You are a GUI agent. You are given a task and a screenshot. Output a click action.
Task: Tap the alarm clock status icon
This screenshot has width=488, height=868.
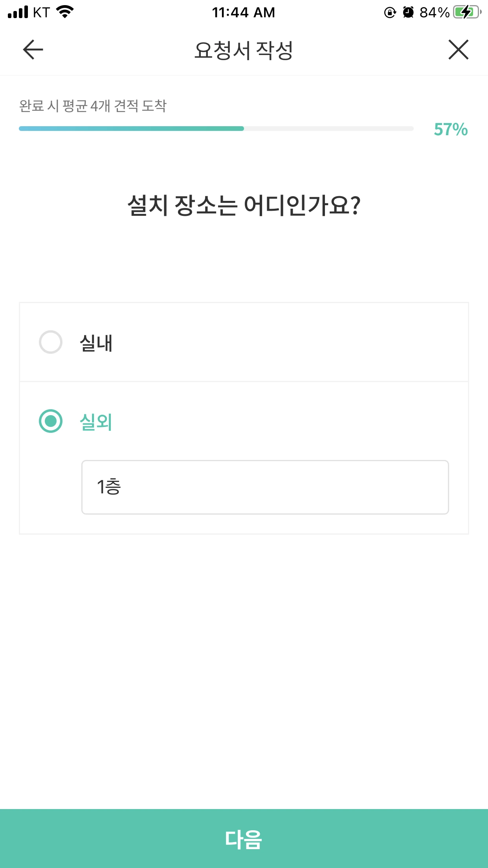click(x=409, y=13)
